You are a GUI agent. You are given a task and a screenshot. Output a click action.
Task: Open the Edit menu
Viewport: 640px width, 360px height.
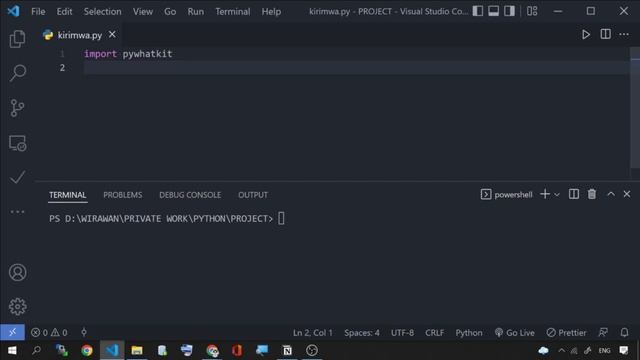coord(64,11)
